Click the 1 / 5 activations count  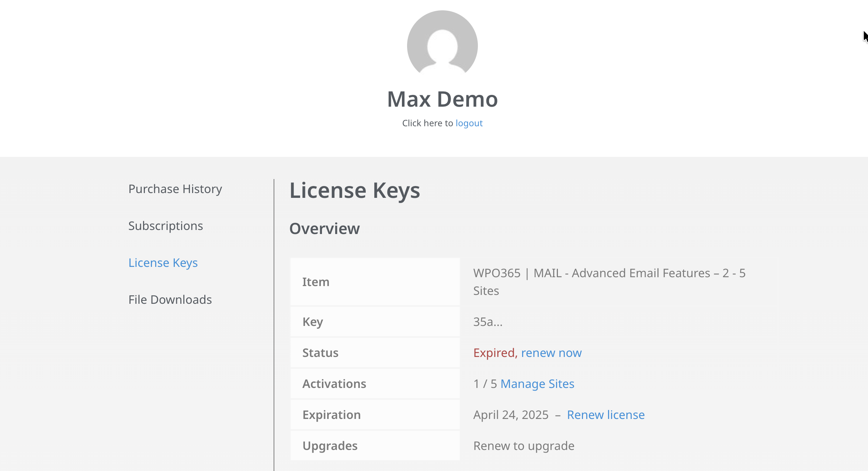click(485, 384)
